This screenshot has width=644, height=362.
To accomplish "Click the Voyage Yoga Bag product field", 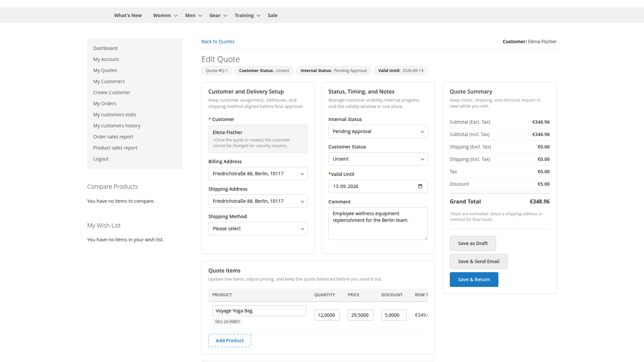I will click(x=259, y=311).
